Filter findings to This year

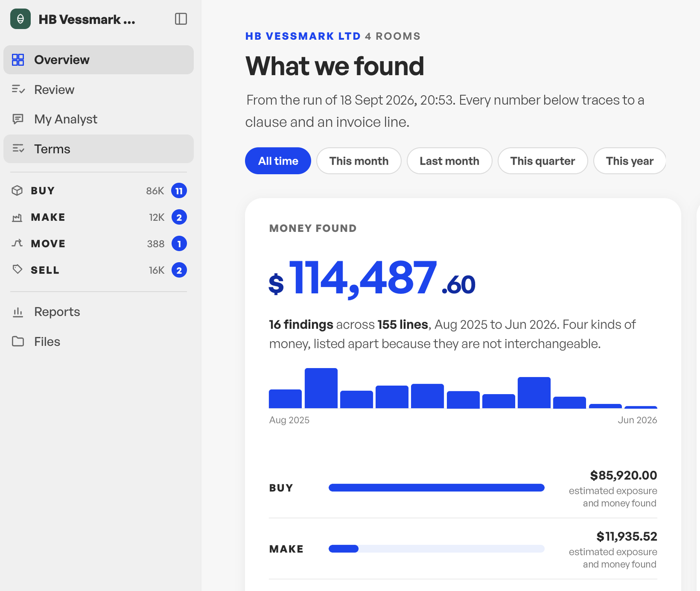(630, 161)
